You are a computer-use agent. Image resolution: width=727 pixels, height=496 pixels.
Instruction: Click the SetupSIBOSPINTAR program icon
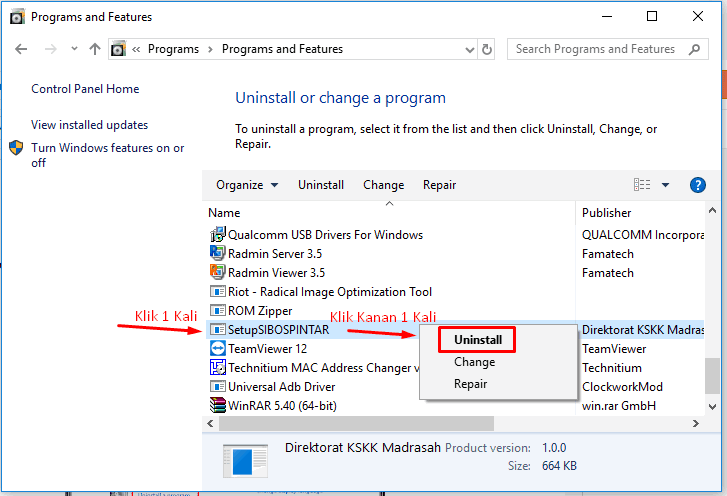pos(217,330)
